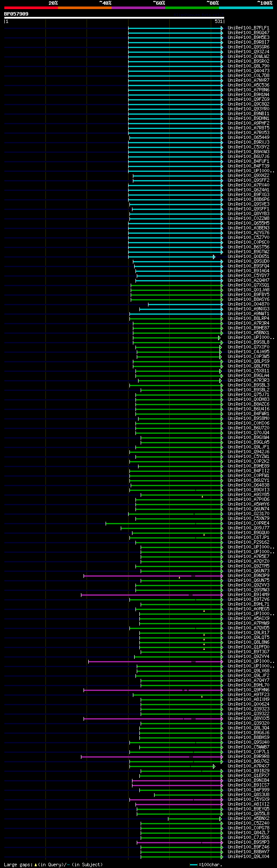Select the UniRef100_A0MEG5 label

point(248,609)
